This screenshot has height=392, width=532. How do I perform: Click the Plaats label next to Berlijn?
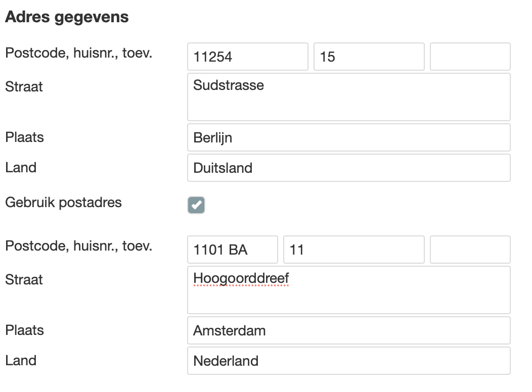click(24, 137)
